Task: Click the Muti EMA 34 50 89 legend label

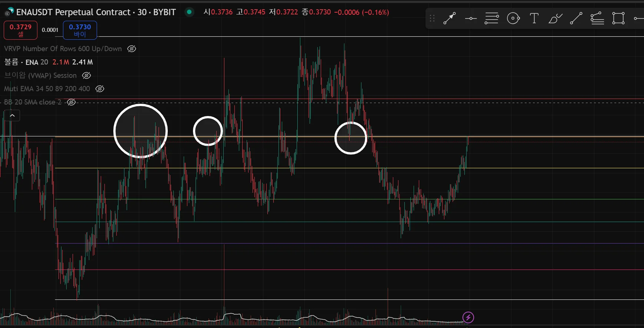Action: click(47, 89)
